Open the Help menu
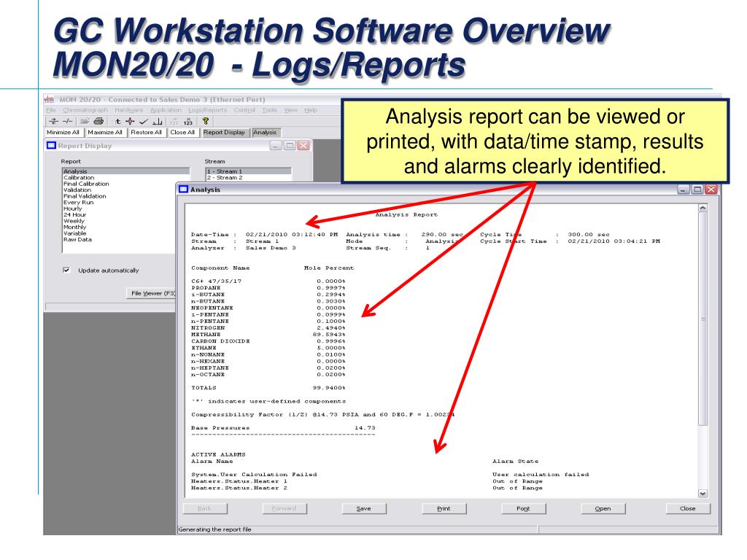The height and width of the screenshot is (560, 747). [311, 110]
